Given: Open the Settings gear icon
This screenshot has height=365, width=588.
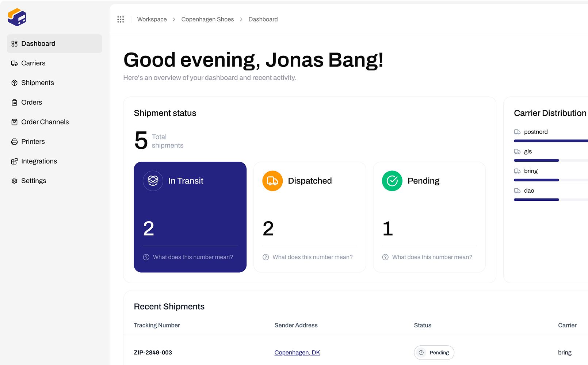Looking at the screenshot, I should click(x=14, y=181).
